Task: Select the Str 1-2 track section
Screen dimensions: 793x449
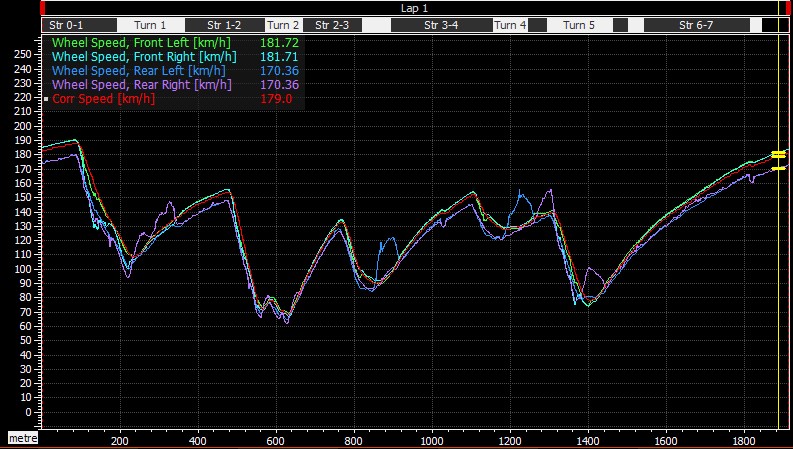Action: 225,25
